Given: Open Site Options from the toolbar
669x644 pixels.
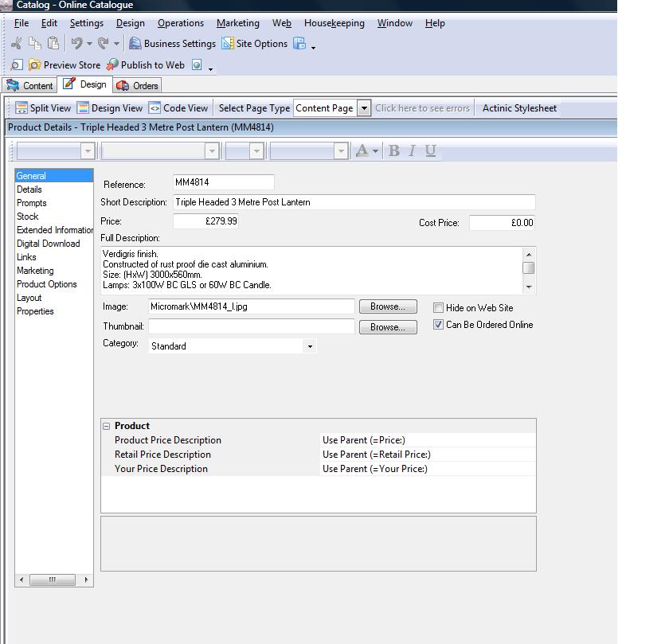Looking at the screenshot, I should tap(255, 44).
